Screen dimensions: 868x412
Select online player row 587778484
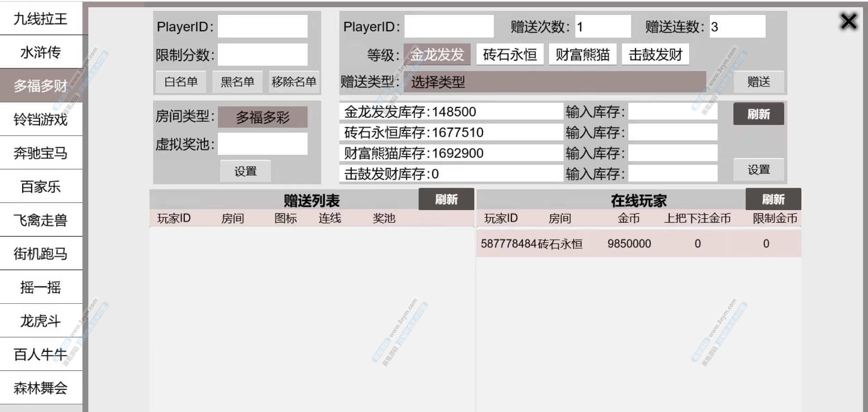coord(638,244)
